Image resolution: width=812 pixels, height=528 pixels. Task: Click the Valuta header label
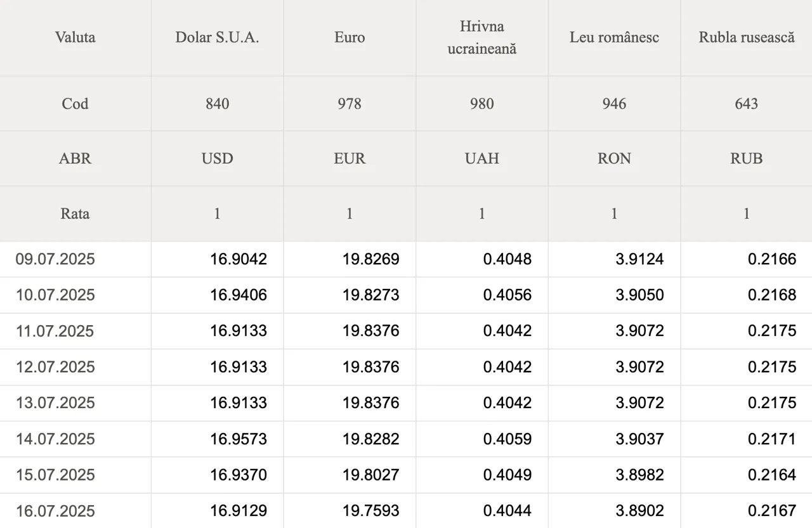(x=75, y=37)
